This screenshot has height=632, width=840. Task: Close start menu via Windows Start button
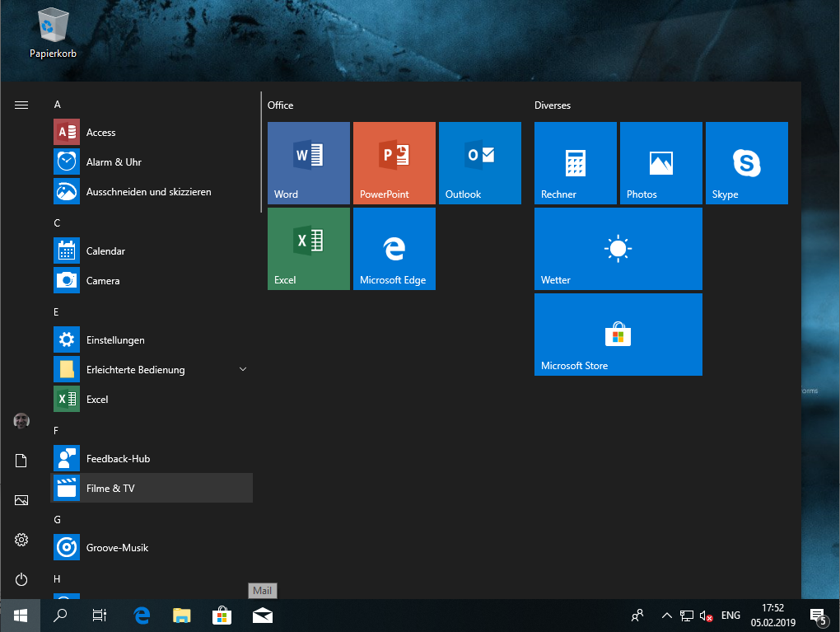click(21, 616)
